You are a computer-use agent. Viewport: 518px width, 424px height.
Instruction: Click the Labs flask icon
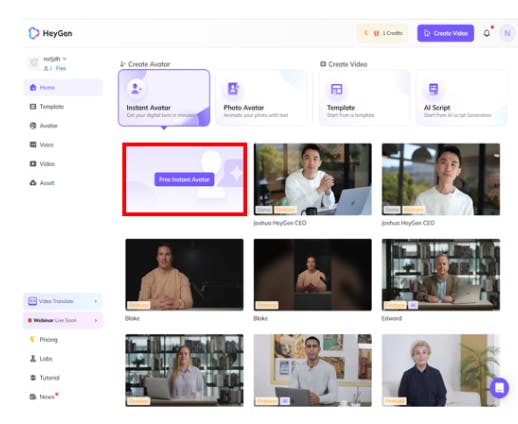click(33, 359)
